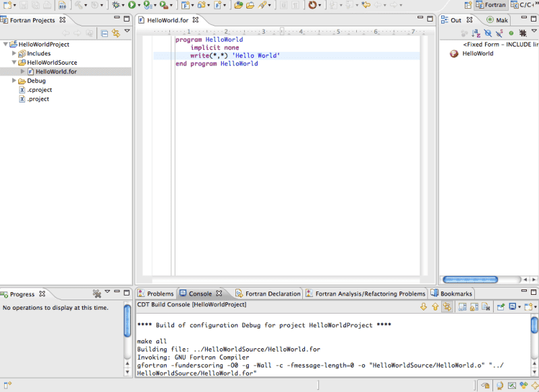Click the green Run button in toolbar
Viewport: 539px width, 392px height.
[132, 5]
